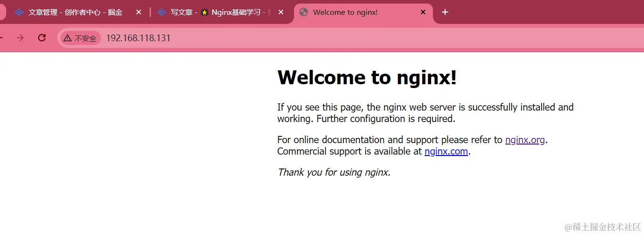This screenshot has height=235, width=644.
Task: Click the "Further configuration is required." sentence
Action: coord(386,119)
